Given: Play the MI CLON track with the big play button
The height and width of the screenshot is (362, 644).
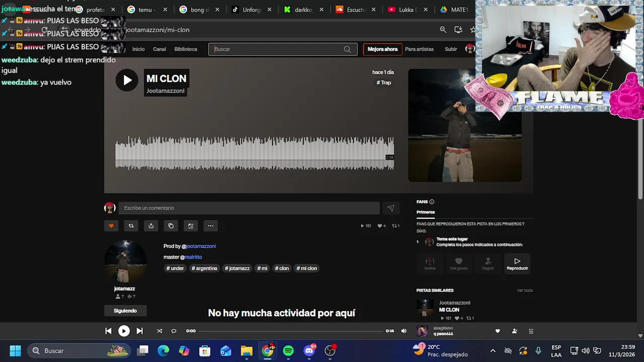Looking at the screenshot, I should pyautogui.click(x=127, y=80).
